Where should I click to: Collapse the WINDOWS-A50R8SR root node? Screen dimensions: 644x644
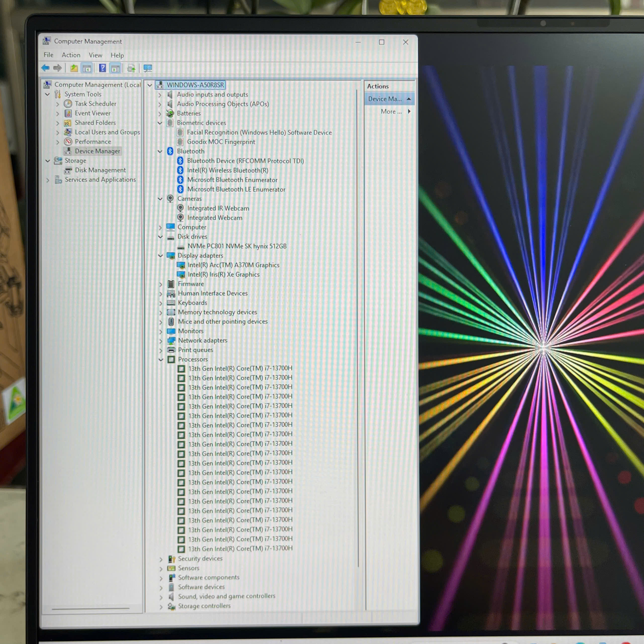pyautogui.click(x=150, y=85)
